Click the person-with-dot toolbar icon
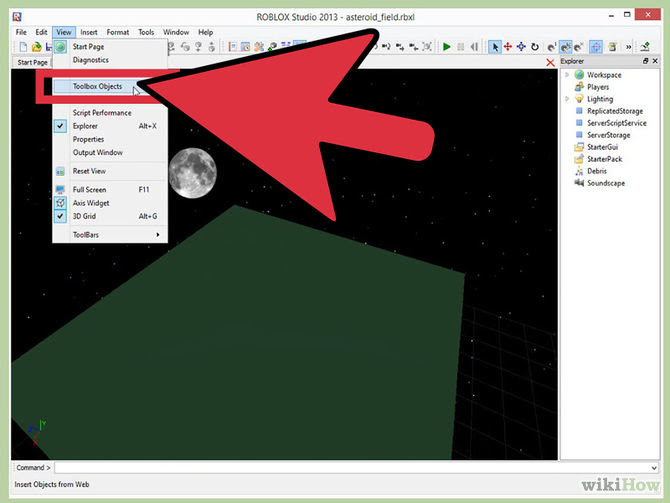This screenshot has width=670, height=503. coord(212,47)
